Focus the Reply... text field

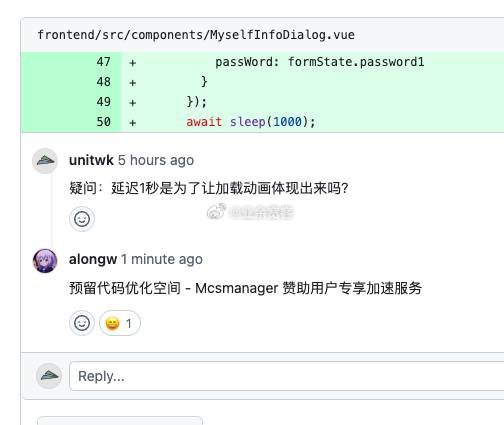(x=287, y=376)
